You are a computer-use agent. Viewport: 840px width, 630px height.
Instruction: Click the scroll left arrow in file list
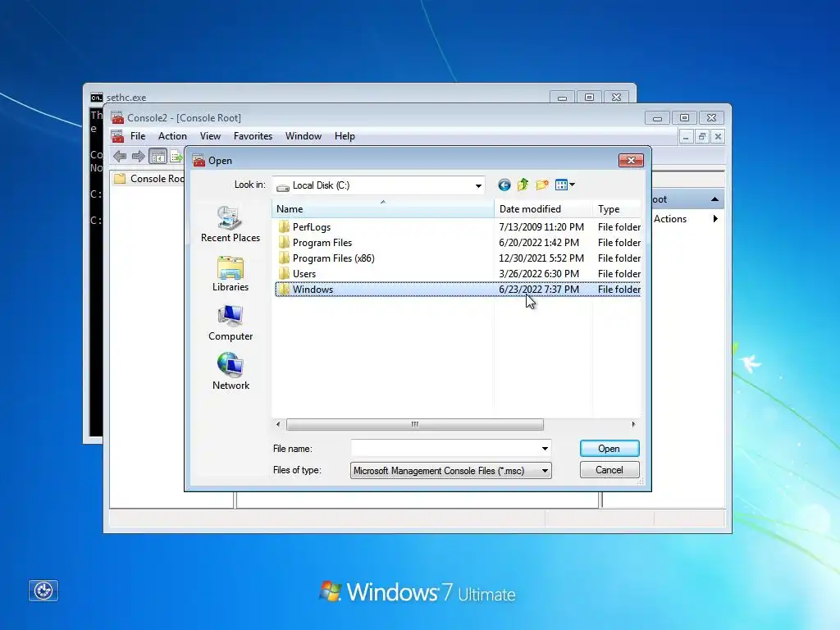pos(278,424)
